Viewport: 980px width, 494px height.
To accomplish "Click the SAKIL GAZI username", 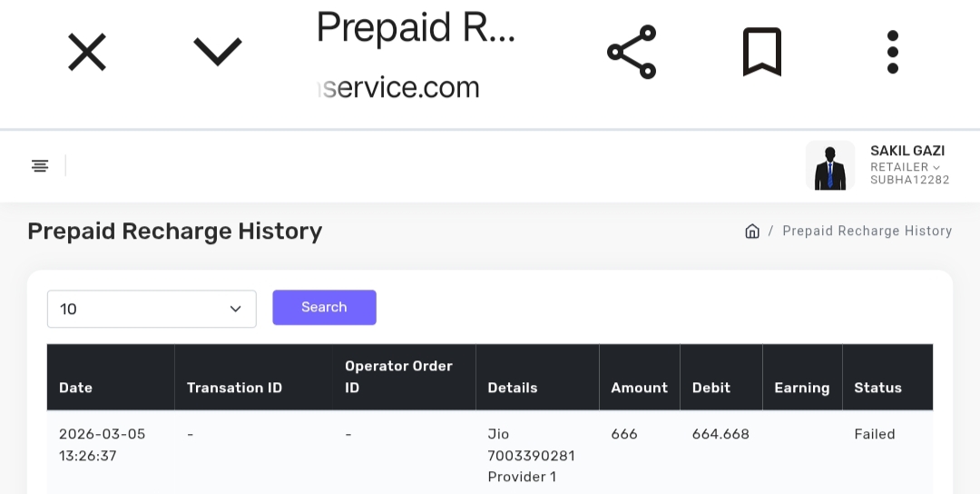I will pos(907,151).
